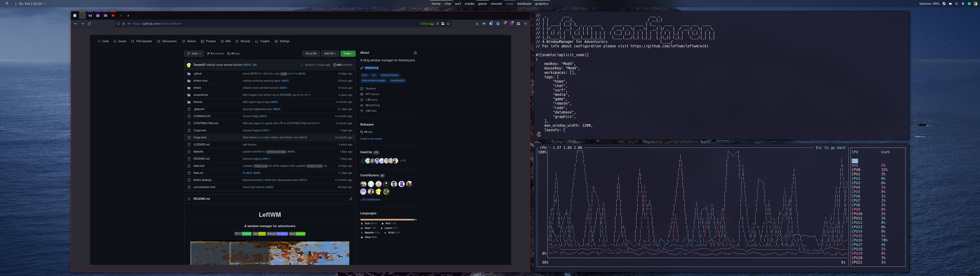Open the Issues tab
Screen dimensions: 980x276
120,41
